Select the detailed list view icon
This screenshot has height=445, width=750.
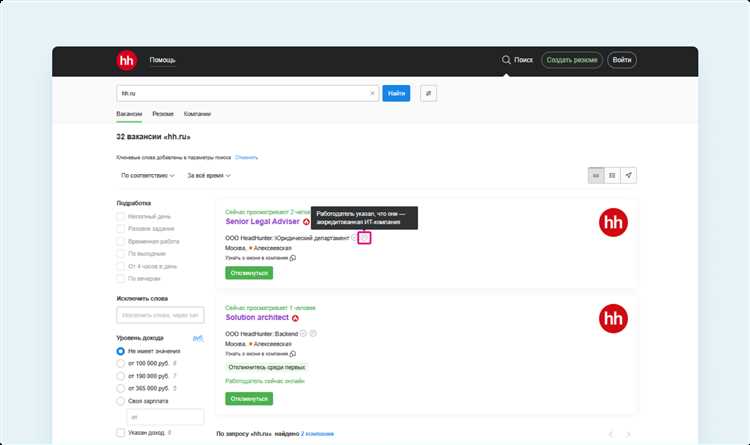point(596,175)
